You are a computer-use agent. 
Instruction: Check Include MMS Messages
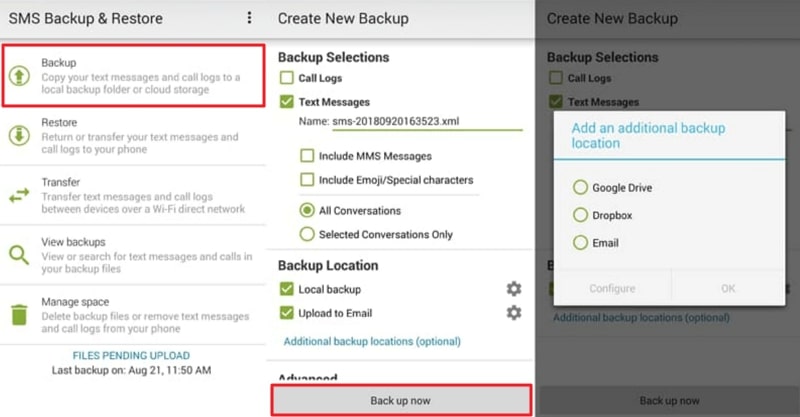(308, 156)
